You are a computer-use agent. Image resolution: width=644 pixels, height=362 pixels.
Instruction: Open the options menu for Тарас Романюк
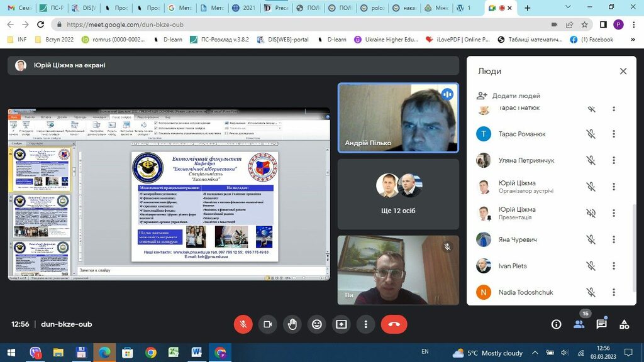pyautogui.click(x=614, y=134)
